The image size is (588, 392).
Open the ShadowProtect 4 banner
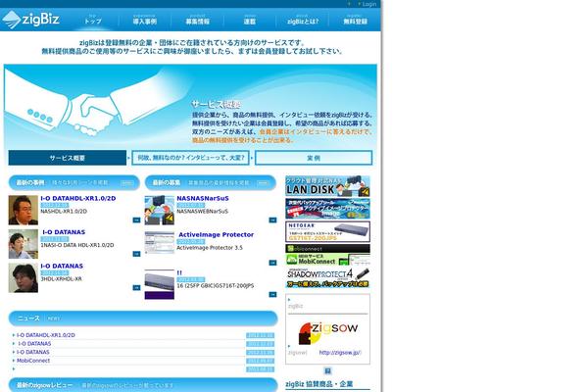pyautogui.click(x=327, y=277)
